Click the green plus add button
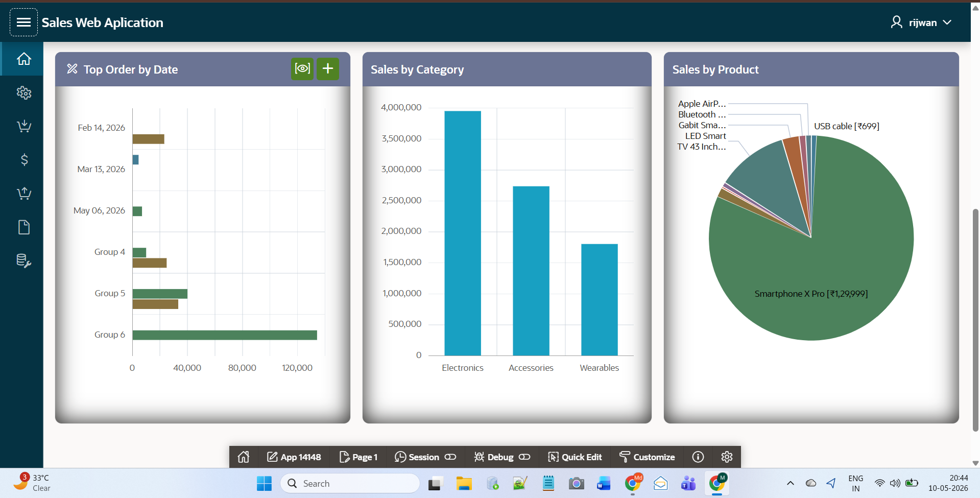 pyautogui.click(x=328, y=68)
